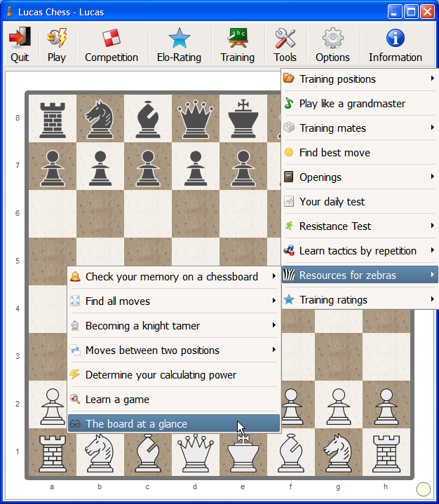Open Your daily test
Viewport: 439px width, 504px height.
[x=360, y=202]
